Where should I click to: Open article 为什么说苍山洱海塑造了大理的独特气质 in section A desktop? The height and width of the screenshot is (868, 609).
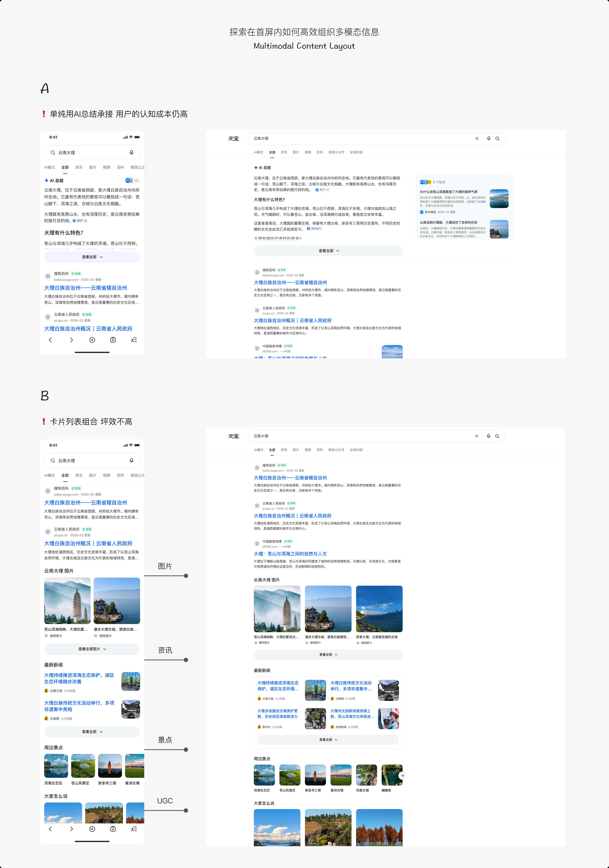449,192
